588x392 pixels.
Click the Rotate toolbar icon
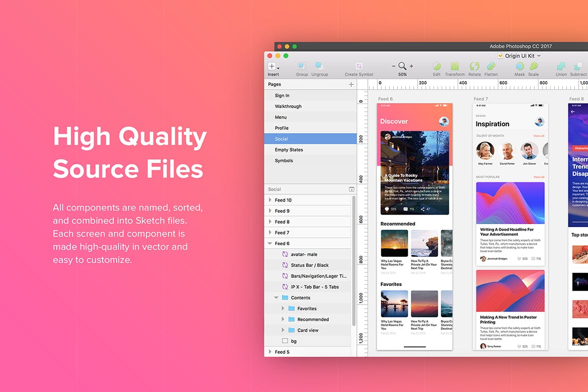tap(474, 67)
